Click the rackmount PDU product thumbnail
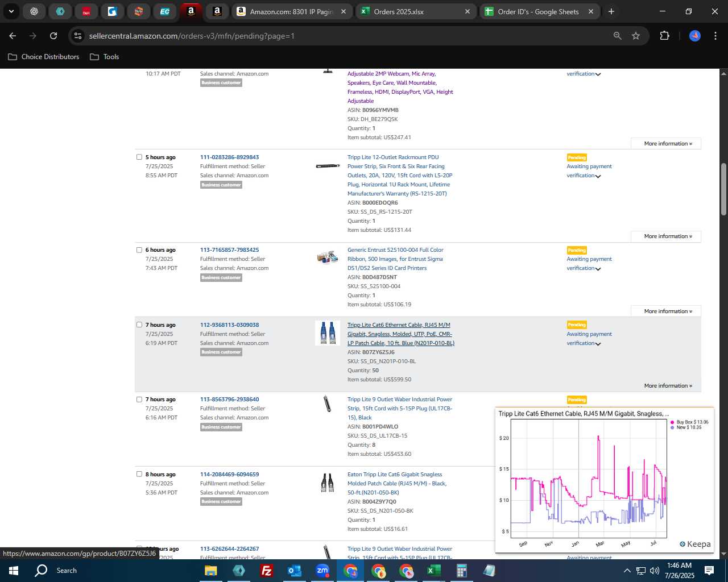728x582 pixels. point(328,166)
